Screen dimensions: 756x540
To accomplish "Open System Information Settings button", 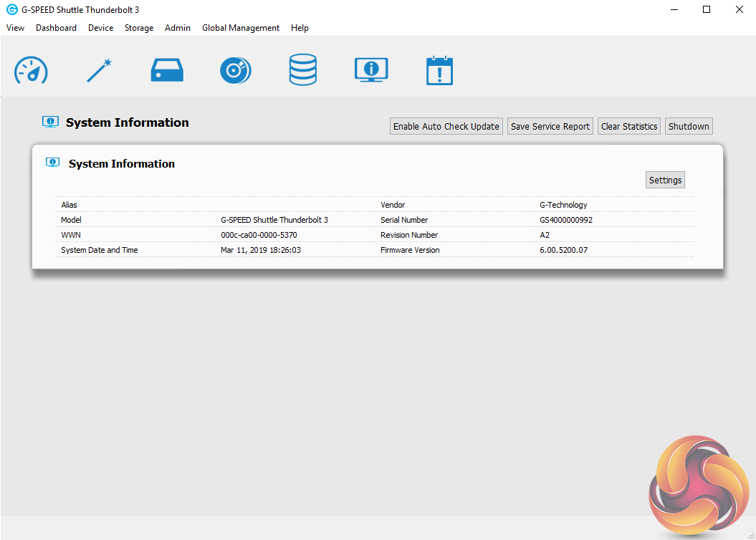I will click(665, 180).
